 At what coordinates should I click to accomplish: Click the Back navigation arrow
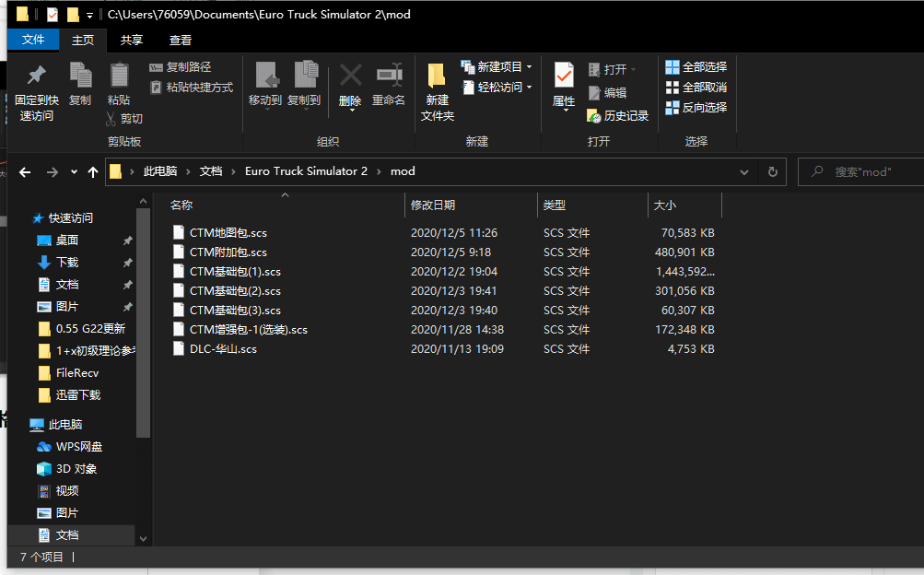click(x=25, y=172)
